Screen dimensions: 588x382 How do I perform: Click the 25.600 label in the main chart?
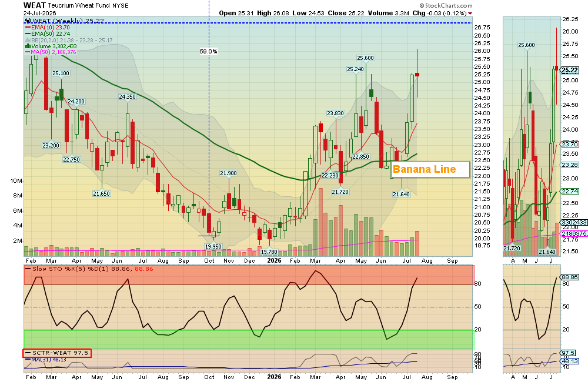coord(365,58)
